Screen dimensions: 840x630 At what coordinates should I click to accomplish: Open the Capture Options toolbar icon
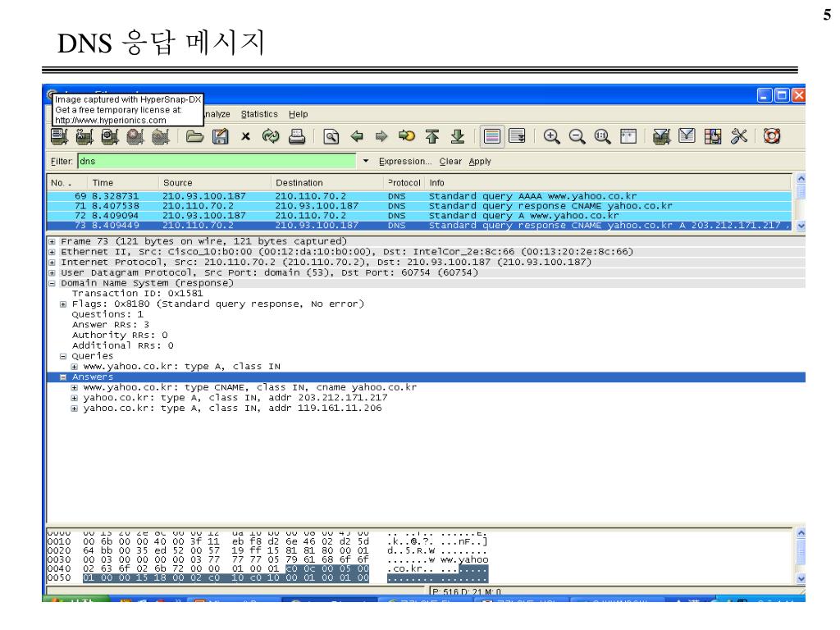[x=84, y=137]
